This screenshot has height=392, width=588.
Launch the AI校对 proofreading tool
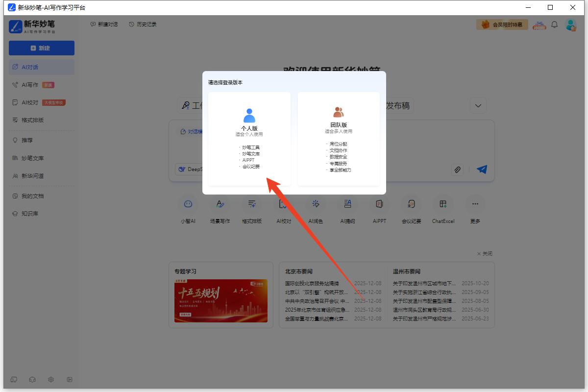pos(284,209)
